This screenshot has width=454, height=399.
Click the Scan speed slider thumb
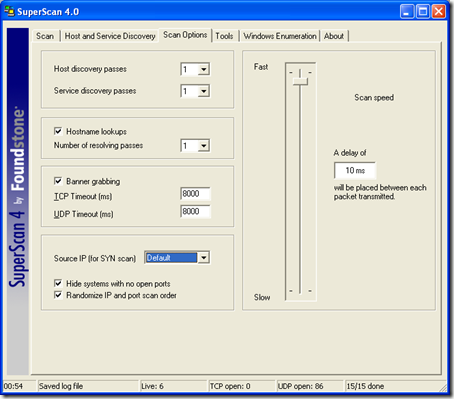click(x=300, y=81)
